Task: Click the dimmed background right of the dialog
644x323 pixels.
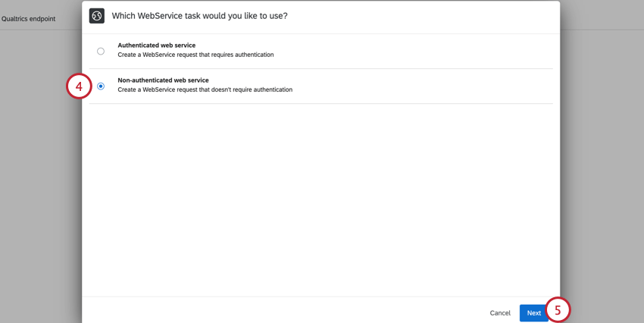Action: click(x=602, y=165)
